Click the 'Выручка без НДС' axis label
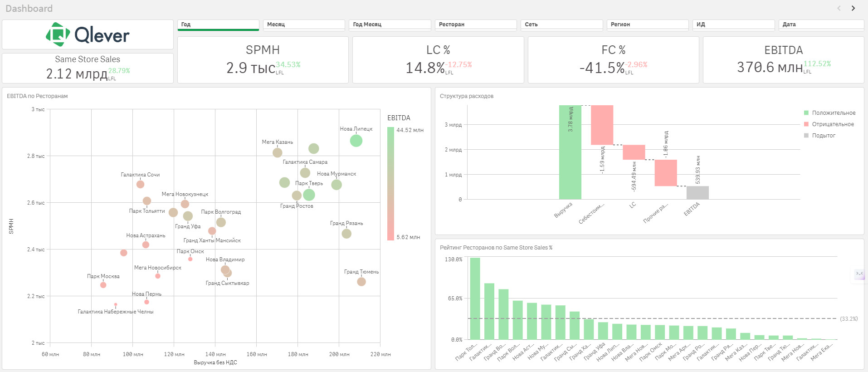Image resolution: width=868 pixels, height=372 pixels. point(215,362)
